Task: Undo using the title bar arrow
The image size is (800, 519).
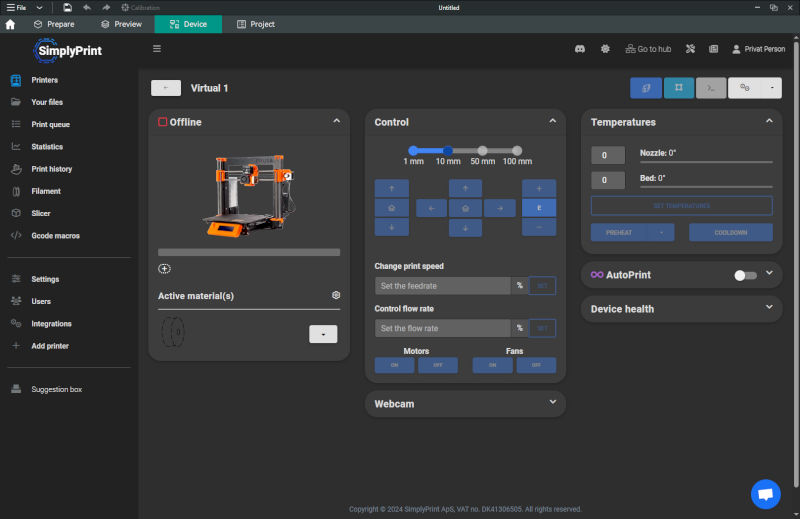Action: coord(87,8)
